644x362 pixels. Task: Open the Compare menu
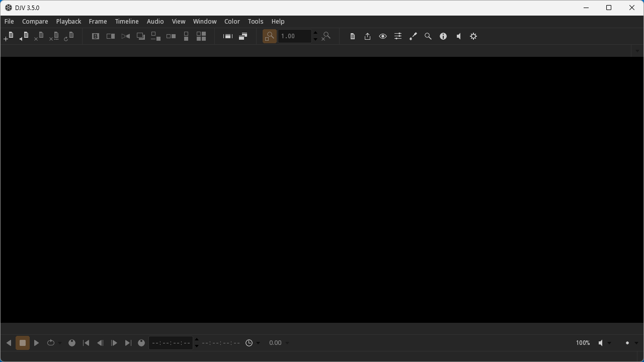pyautogui.click(x=35, y=22)
